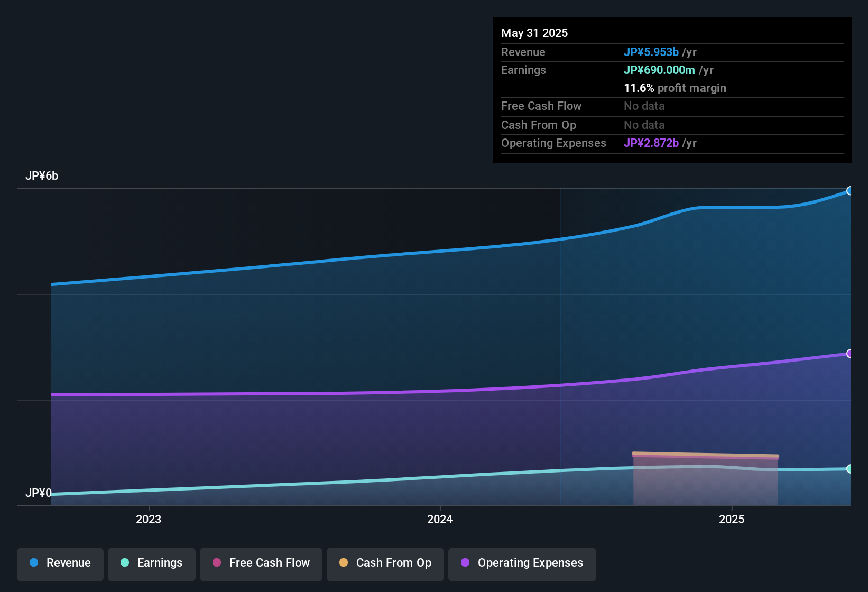868x592 pixels.
Task: Click the Earnings line endpoint marker
Action: [x=850, y=469]
